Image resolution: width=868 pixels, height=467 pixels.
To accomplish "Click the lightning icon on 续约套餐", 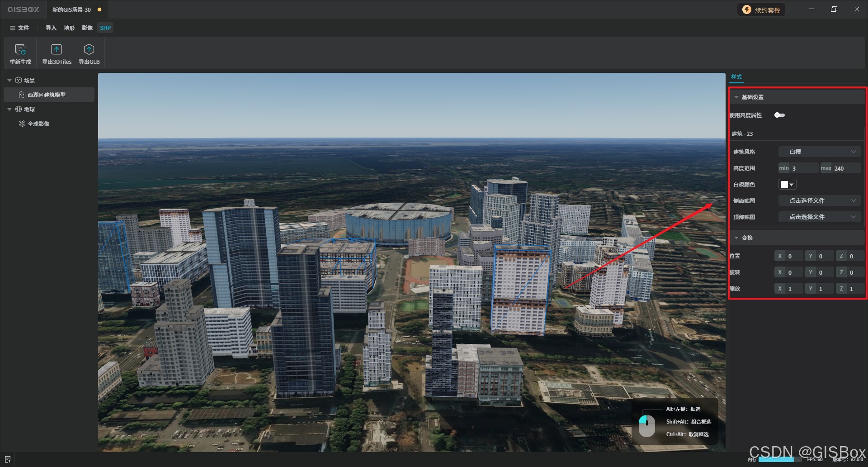I will coord(747,10).
